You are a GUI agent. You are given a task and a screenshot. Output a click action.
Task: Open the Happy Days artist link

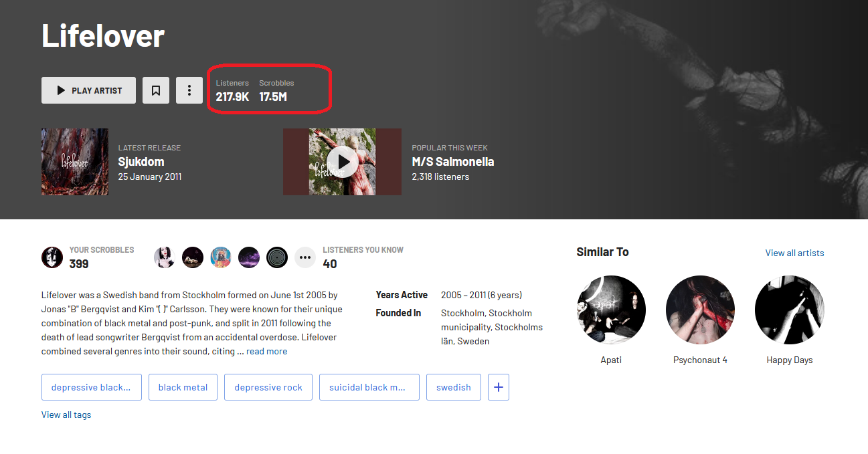(x=790, y=360)
